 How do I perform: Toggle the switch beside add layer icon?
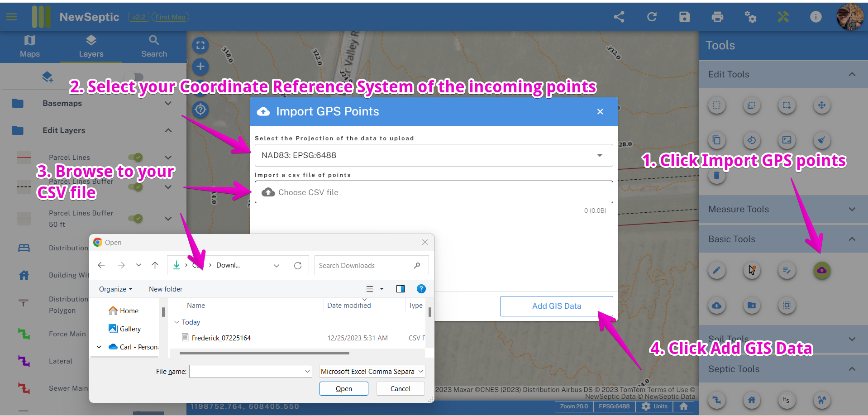tap(135, 77)
